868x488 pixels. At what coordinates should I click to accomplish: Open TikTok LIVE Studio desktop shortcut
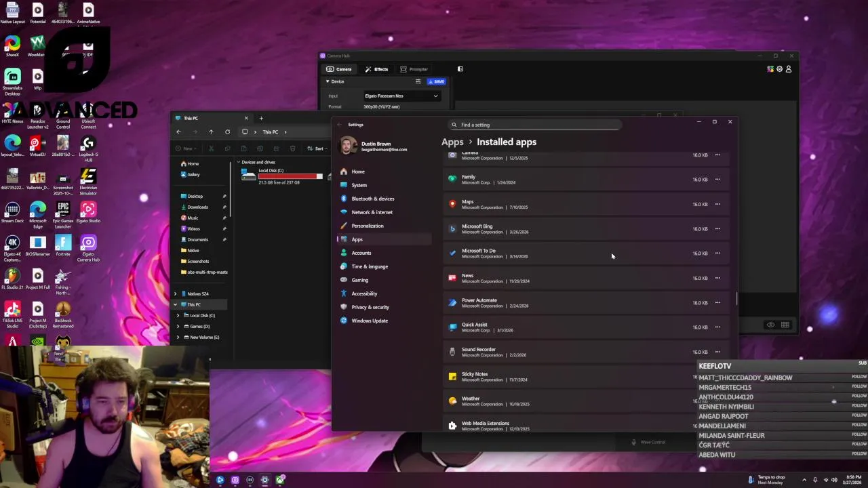(12, 314)
